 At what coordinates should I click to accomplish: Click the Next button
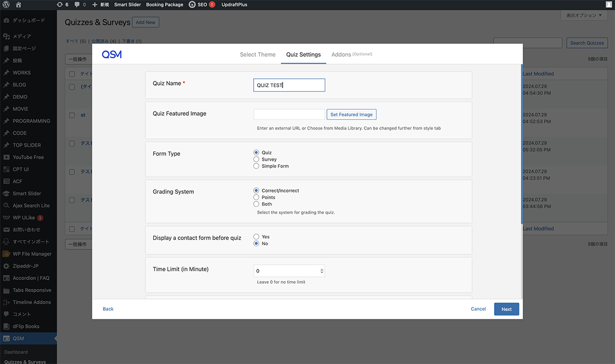click(x=506, y=309)
